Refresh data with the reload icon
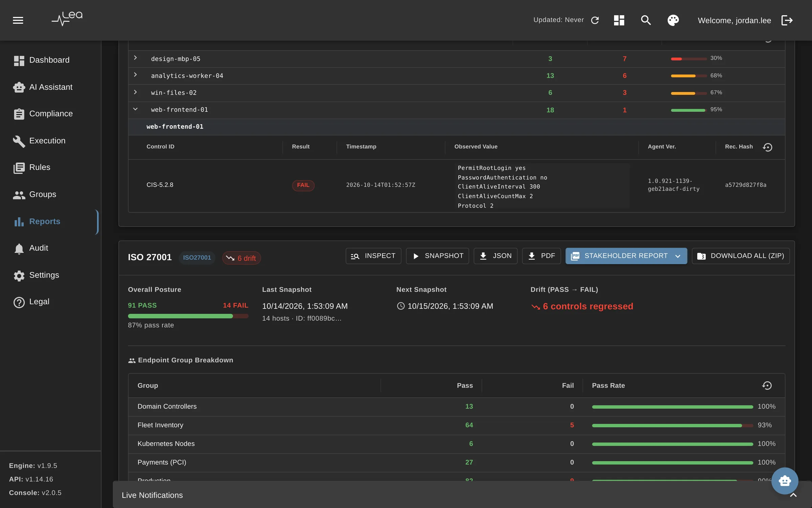The width and height of the screenshot is (812, 508). pos(595,20)
